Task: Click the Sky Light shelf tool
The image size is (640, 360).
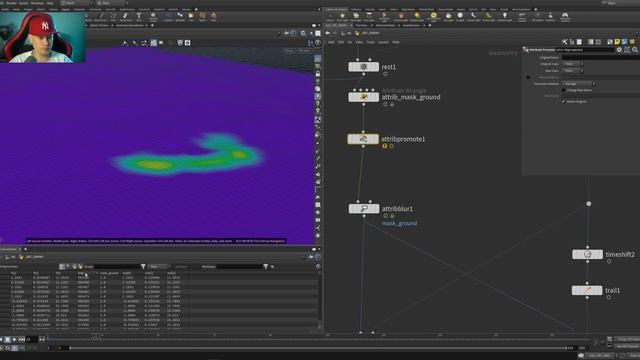Action: tap(448, 16)
